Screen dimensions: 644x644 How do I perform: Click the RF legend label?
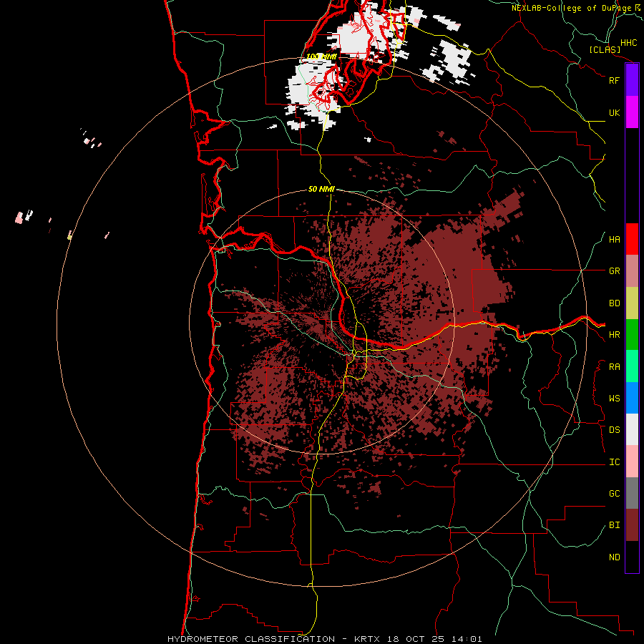614,80
